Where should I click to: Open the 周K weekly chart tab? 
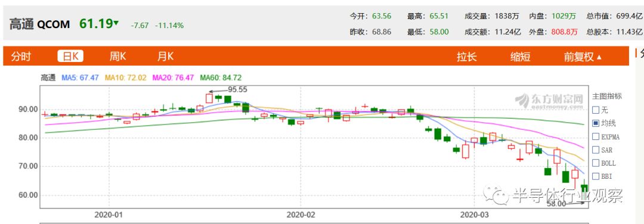click(117, 57)
